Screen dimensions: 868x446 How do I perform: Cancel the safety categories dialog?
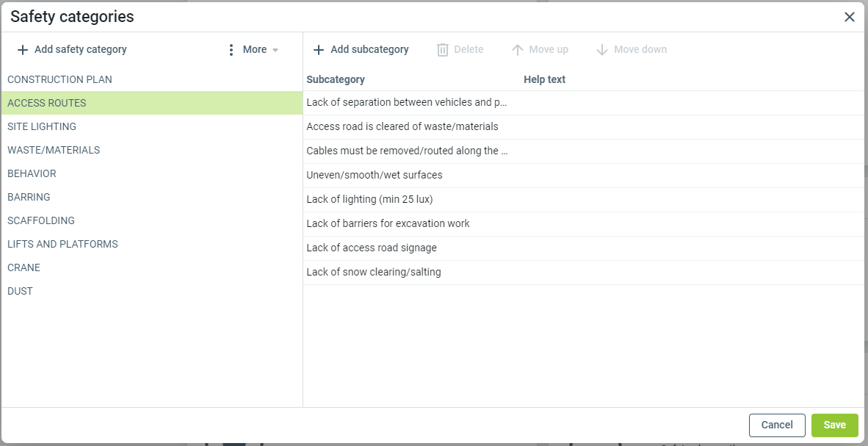pyautogui.click(x=777, y=425)
